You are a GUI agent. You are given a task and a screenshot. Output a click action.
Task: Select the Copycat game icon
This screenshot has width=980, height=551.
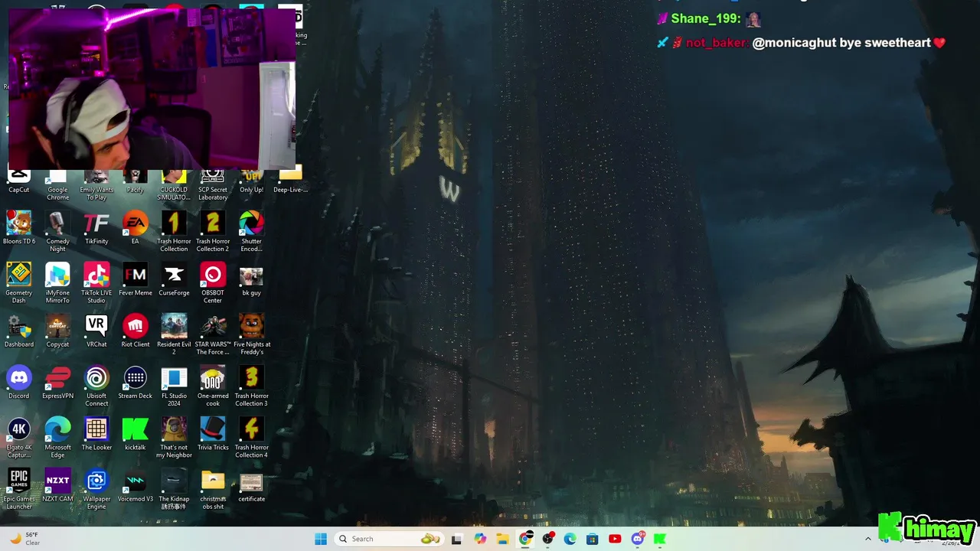pos(57,331)
